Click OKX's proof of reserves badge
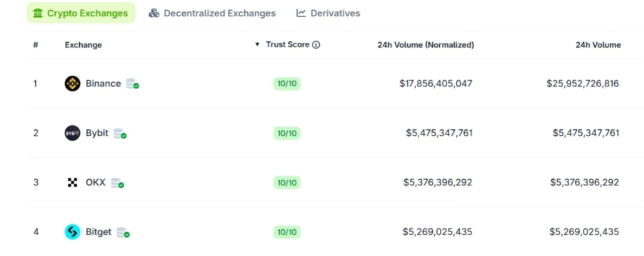 (x=118, y=183)
